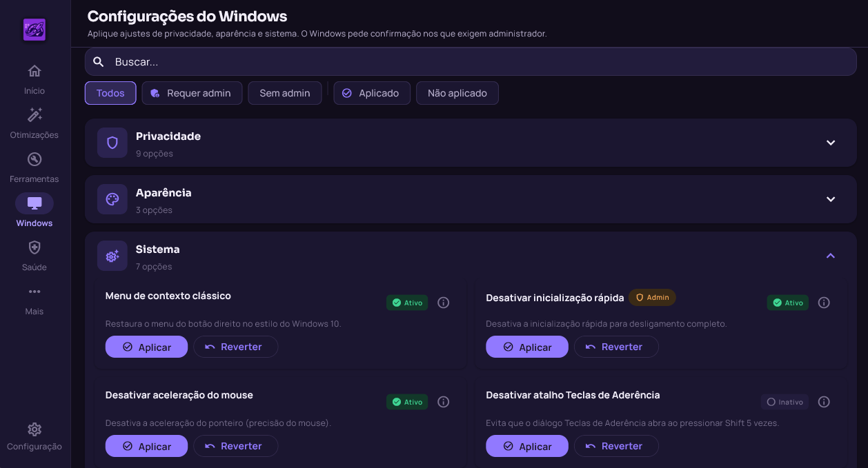This screenshot has height=468, width=868.
Task: Click the '9 opções' label
Action: (155, 154)
